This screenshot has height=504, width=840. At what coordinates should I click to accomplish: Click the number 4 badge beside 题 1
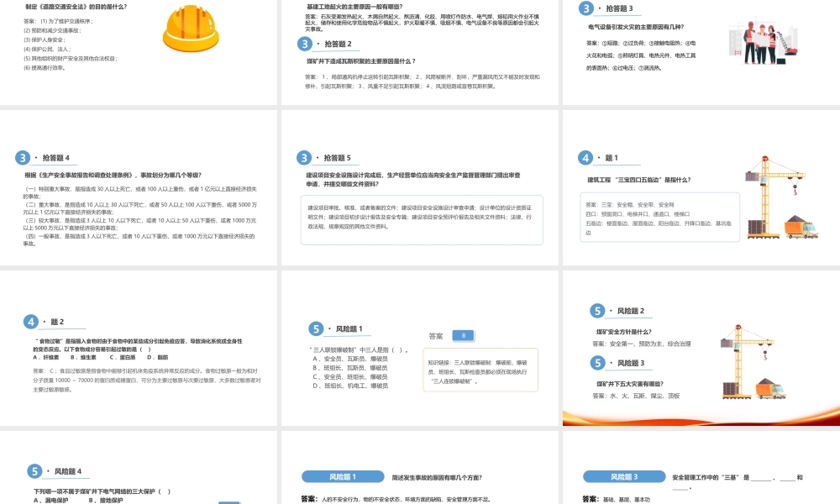pyautogui.click(x=585, y=157)
